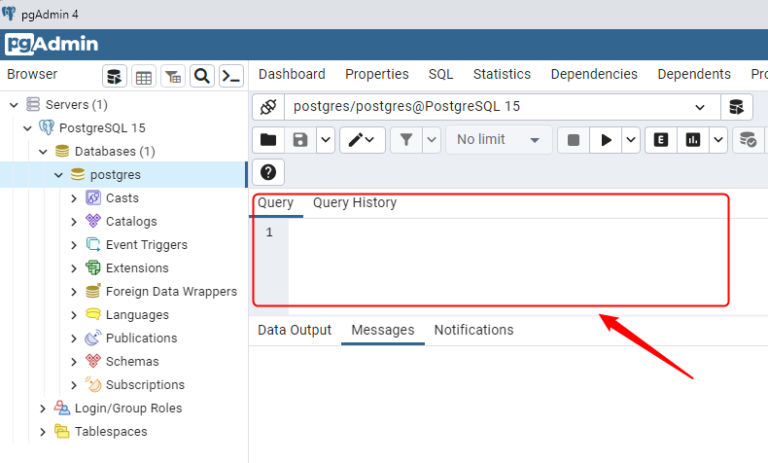Open the Query Tool from browser toolbar
Viewport: 768px width, 463px height.
pos(115,76)
